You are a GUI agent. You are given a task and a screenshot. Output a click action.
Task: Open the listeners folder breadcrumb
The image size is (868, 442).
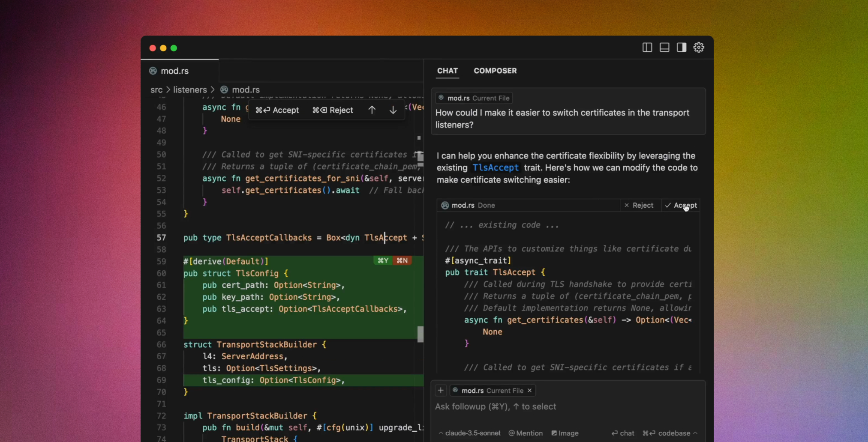tap(190, 90)
